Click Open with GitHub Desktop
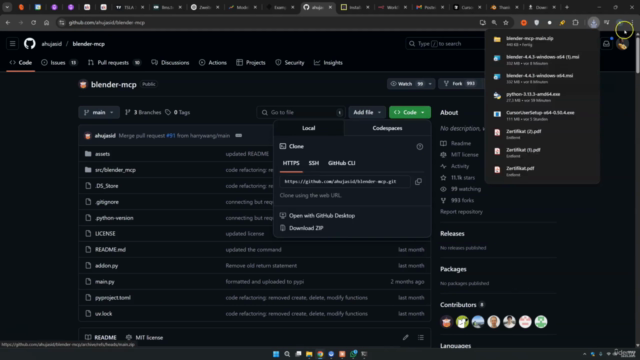The image size is (640, 360). (322, 216)
